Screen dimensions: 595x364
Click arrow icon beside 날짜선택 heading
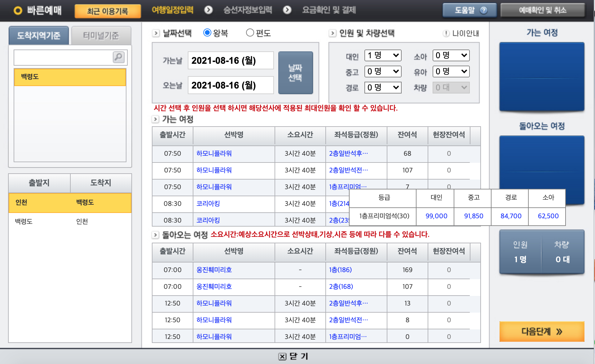(x=156, y=33)
